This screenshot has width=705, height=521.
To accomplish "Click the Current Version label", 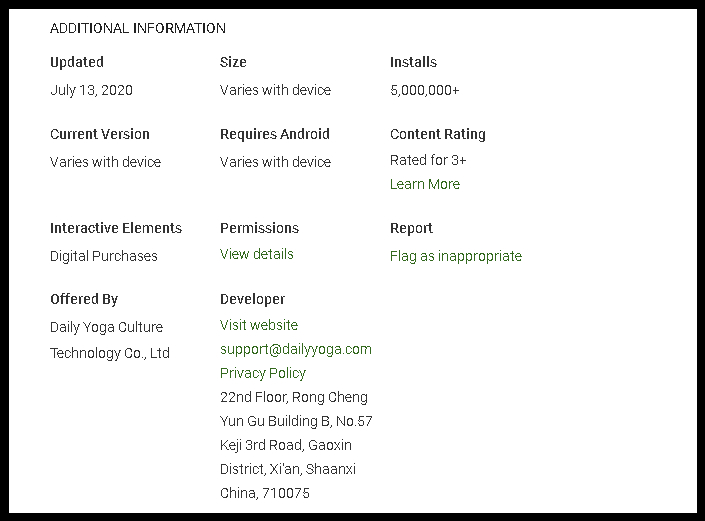I will pyautogui.click(x=100, y=134).
